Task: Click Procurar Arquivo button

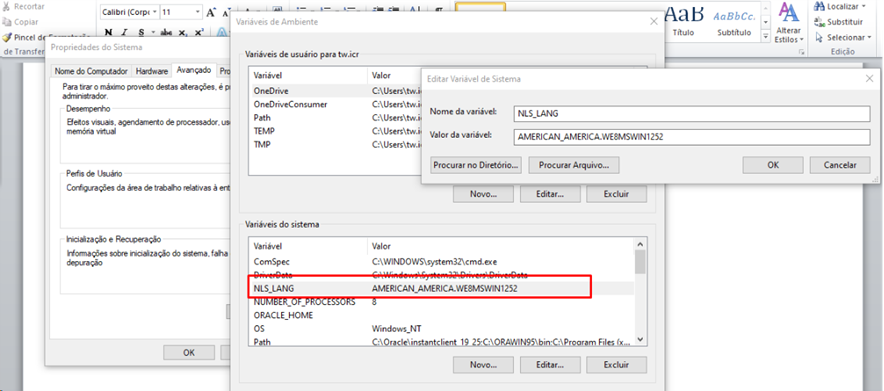Action: click(574, 165)
